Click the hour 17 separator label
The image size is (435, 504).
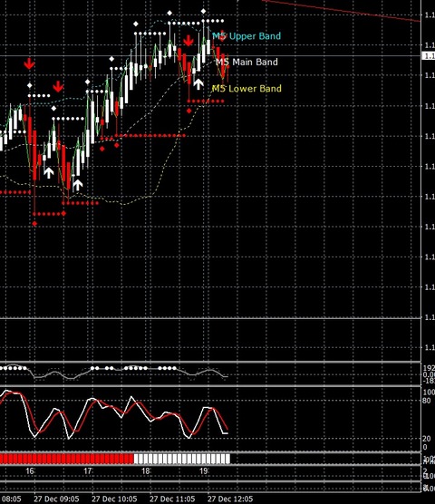coord(88,471)
